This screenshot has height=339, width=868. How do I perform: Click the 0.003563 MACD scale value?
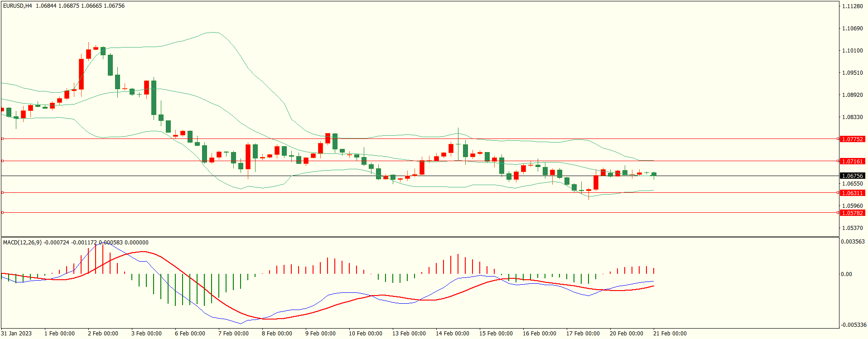[x=853, y=242]
